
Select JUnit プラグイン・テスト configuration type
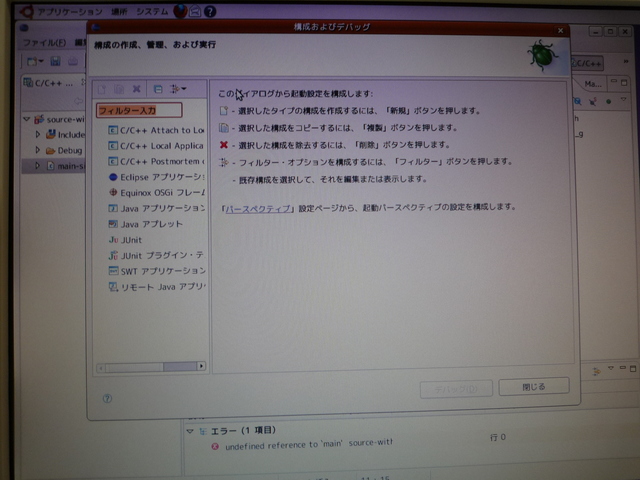pos(156,256)
